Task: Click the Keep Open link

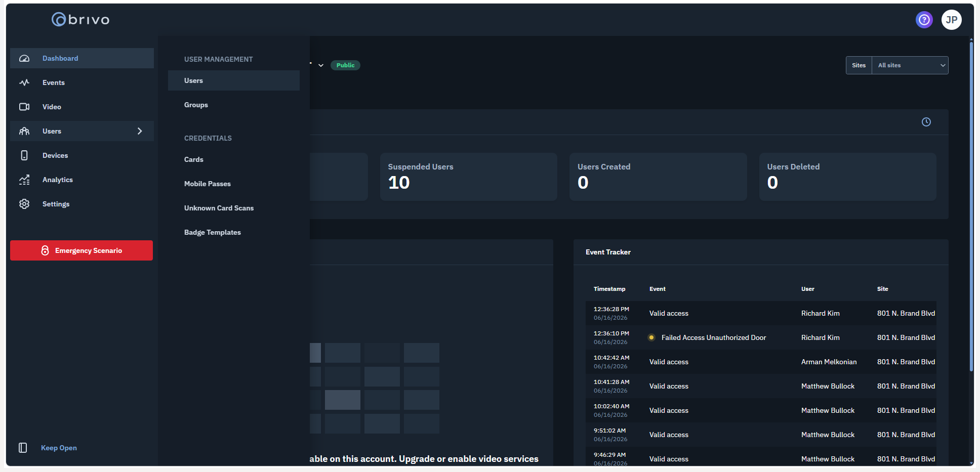Action: click(59, 448)
